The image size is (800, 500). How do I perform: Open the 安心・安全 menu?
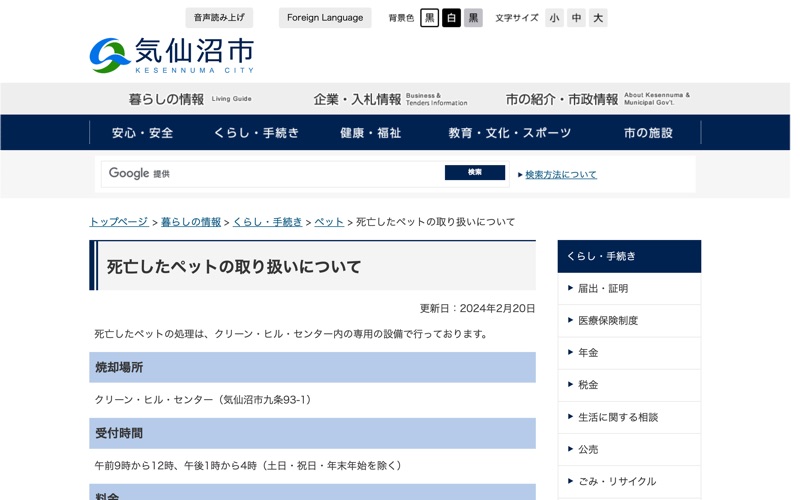coord(142,133)
